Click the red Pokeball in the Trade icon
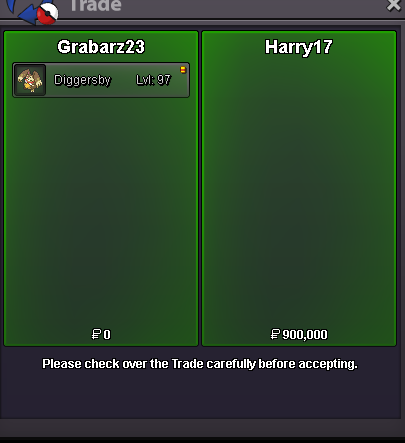This screenshot has height=443, width=405. [x=47, y=14]
